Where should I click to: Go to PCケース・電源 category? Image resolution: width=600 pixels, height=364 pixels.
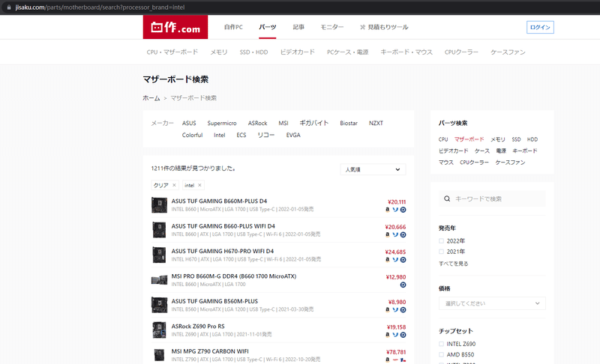point(347,52)
